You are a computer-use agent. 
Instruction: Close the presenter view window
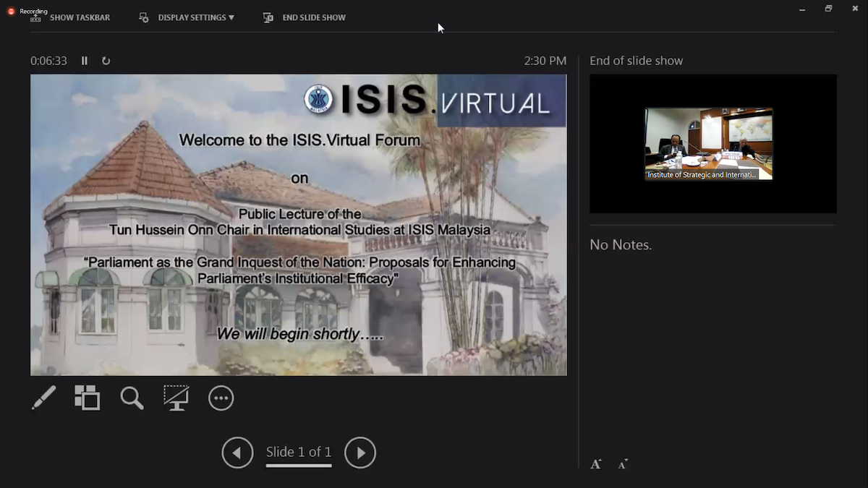[x=855, y=9]
